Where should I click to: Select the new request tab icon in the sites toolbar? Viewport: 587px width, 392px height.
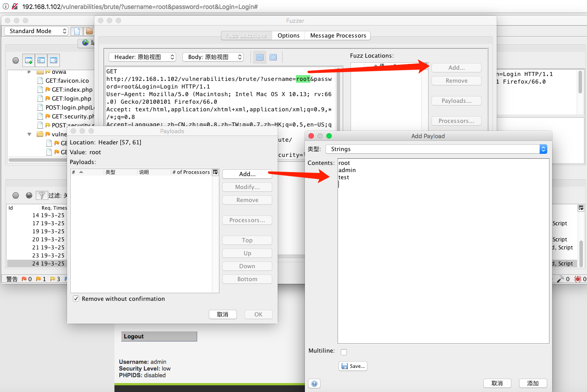pyautogui.click(x=28, y=60)
